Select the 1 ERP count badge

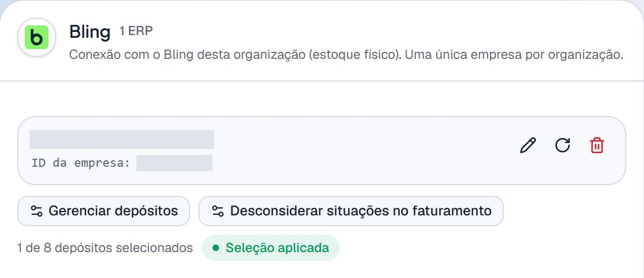(x=136, y=31)
